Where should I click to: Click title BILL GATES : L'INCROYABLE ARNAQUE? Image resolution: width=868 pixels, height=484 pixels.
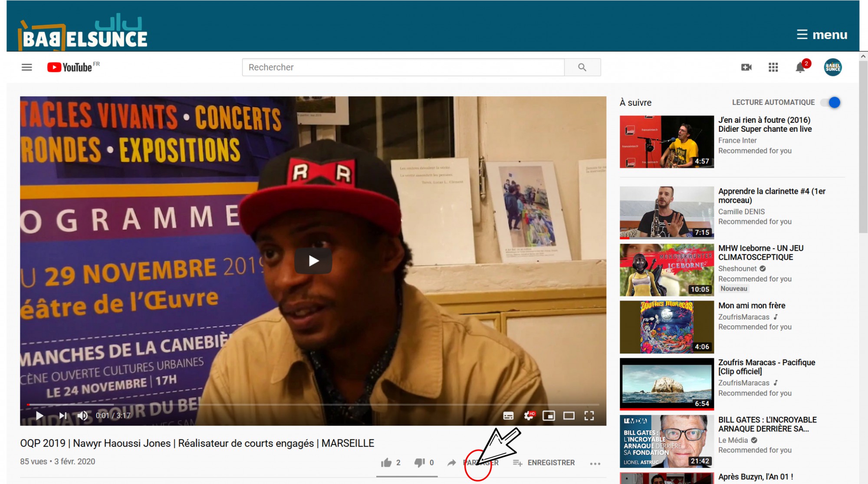pos(767,424)
